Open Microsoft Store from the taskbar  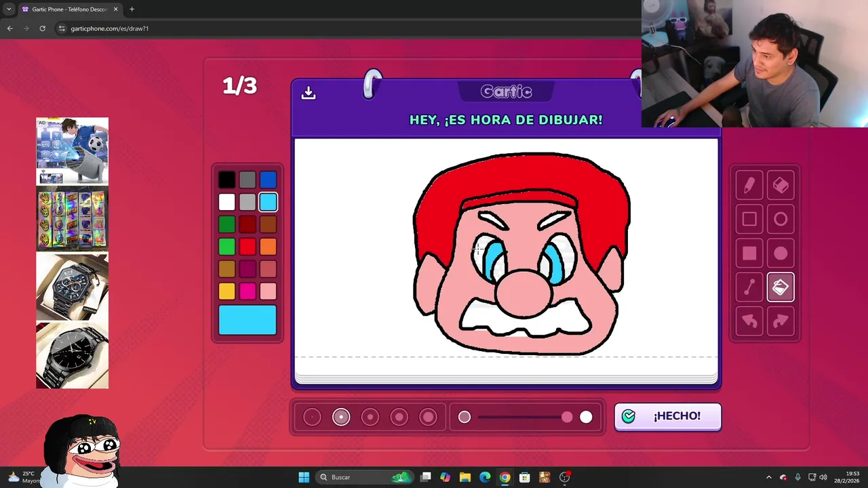[524, 477]
